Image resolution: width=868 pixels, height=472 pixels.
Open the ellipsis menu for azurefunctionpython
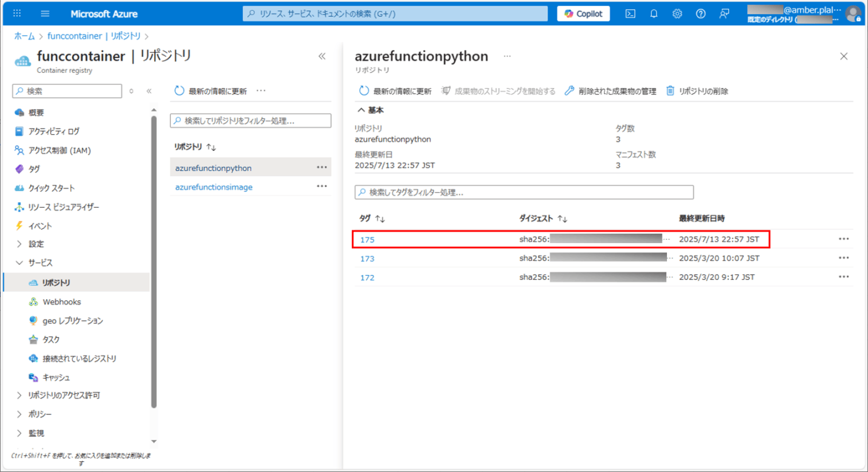(x=322, y=168)
